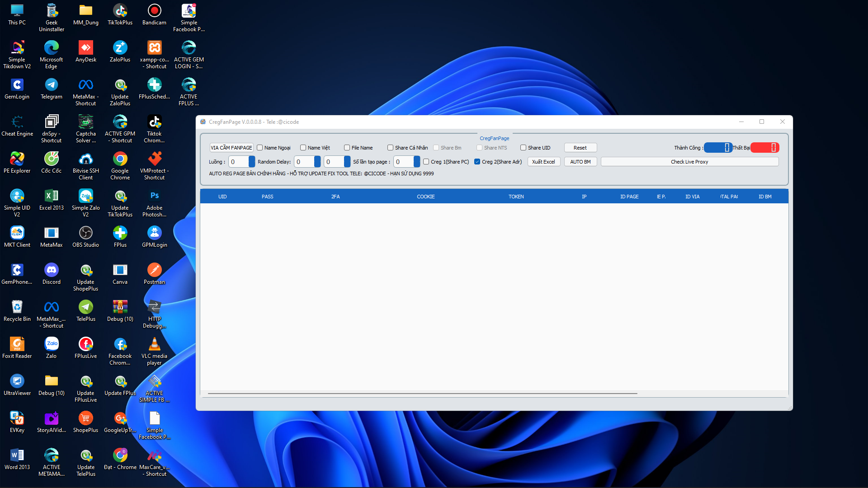Click the TOKEN column header
The width and height of the screenshot is (868, 488).
click(516, 197)
